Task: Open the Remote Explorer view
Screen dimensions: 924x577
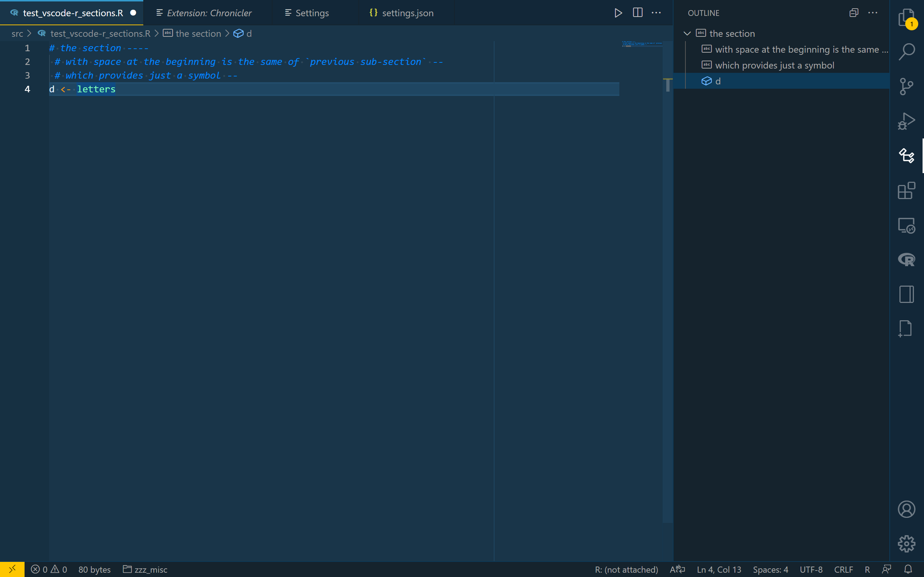Action: point(906,225)
